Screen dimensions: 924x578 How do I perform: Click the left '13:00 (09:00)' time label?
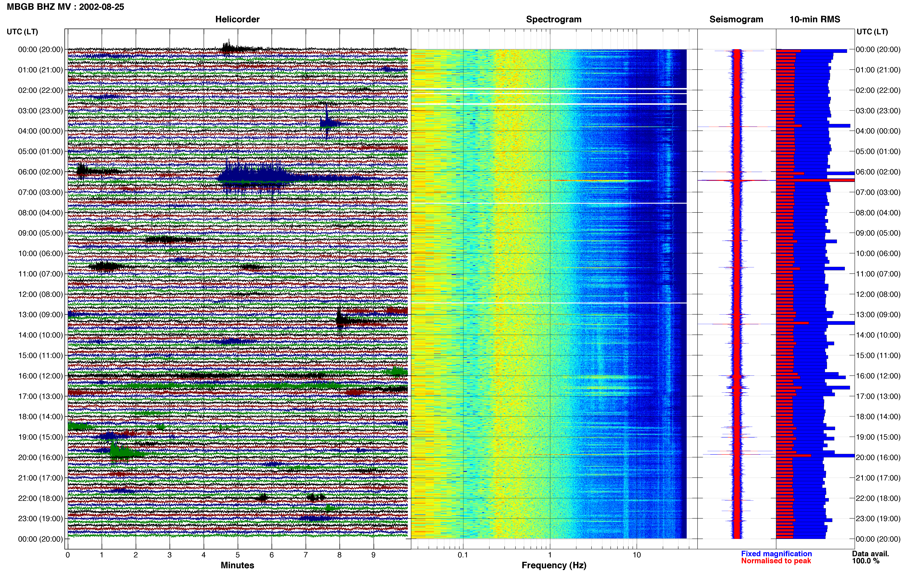tap(41, 315)
